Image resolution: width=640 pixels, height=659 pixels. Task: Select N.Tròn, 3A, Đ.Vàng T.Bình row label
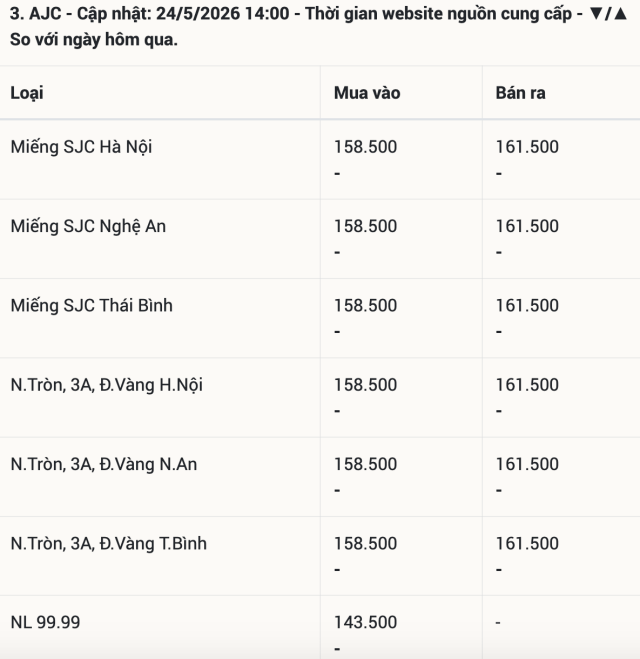109,543
